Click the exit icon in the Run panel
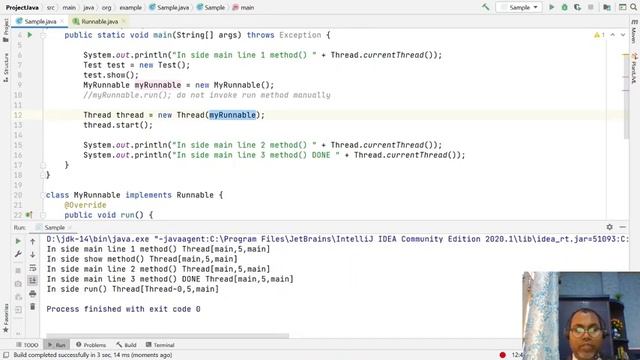This screenshot has height=360, width=640. 18,310
